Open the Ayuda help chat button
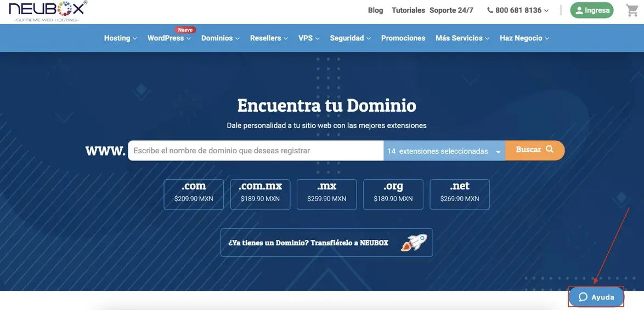 pos(596,297)
